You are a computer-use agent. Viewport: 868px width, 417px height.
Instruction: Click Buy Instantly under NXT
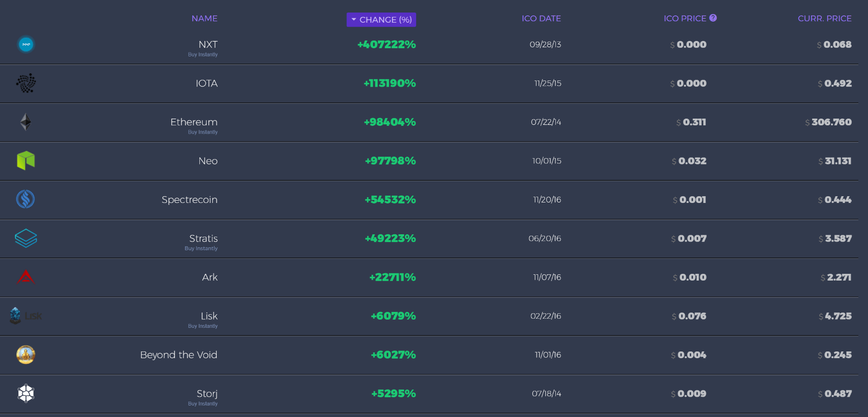click(203, 54)
